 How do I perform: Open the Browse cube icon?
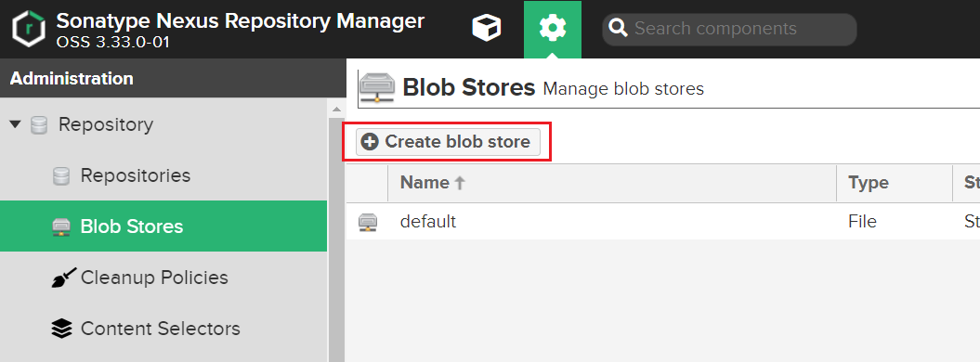tap(486, 29)
